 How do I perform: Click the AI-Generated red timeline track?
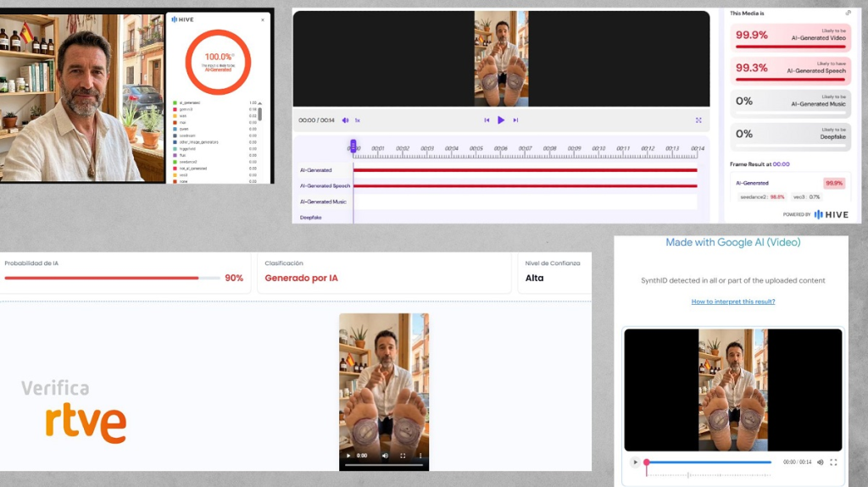[x=526, y=170]
